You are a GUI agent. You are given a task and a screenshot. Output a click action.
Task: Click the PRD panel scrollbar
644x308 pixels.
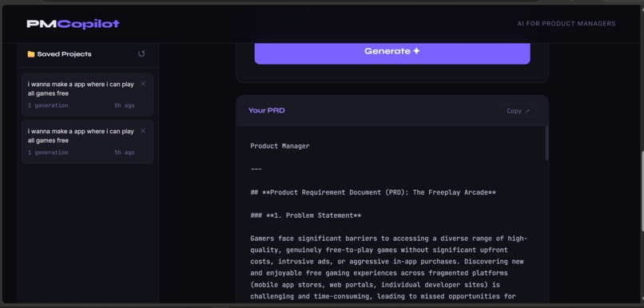click(547, 143)
